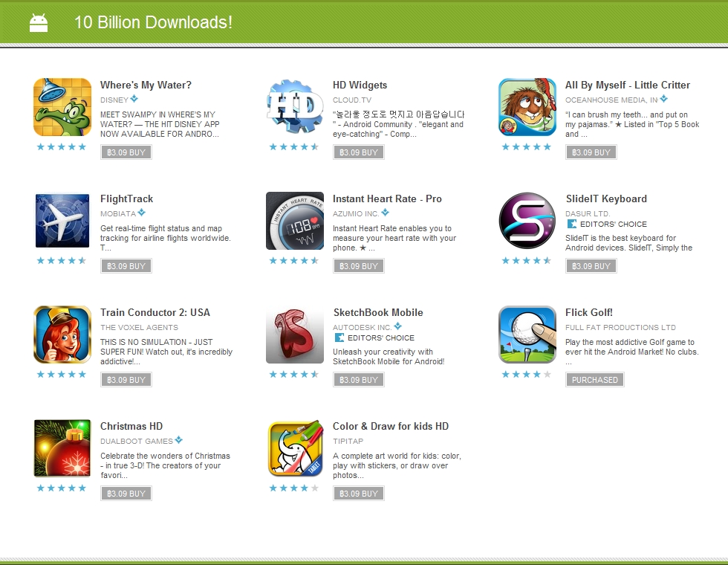The height and width of the screenshot is (565, 728).
Task: Open the Color & Draw elephant icon
Action: [x=295, y=448]
